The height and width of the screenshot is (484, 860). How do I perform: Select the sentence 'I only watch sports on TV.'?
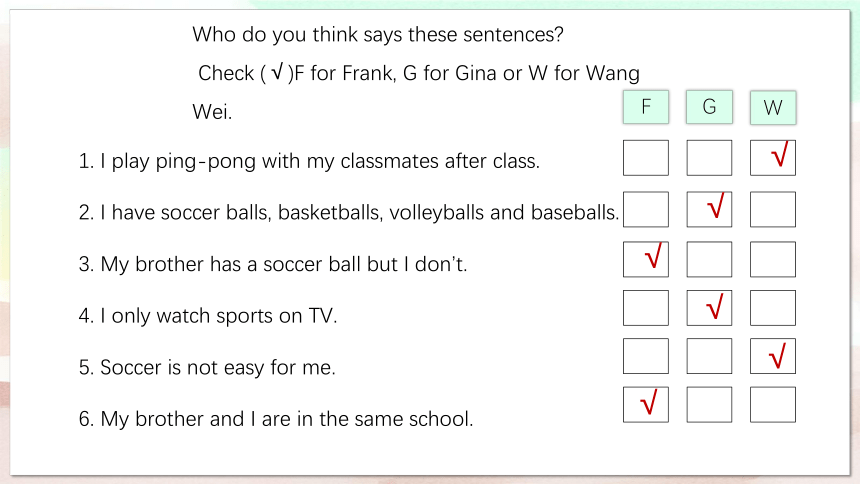tap(218, 316)
